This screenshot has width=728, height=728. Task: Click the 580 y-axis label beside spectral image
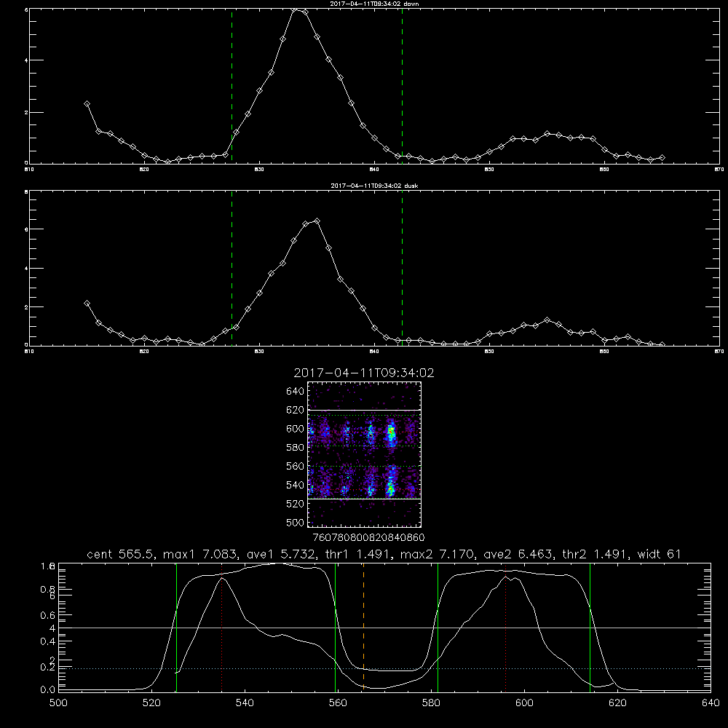pyautogui.click(x=296, y=448)
